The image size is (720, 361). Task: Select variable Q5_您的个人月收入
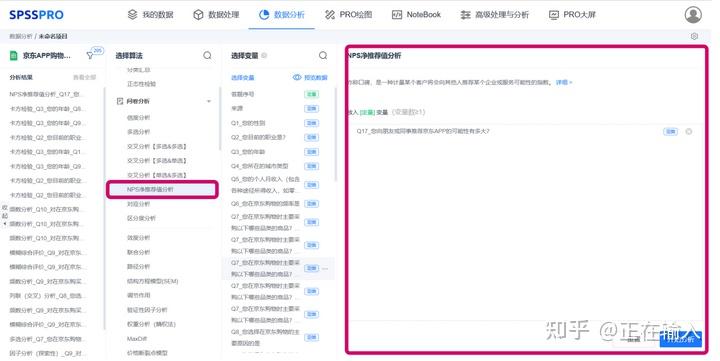click(265, 185)
